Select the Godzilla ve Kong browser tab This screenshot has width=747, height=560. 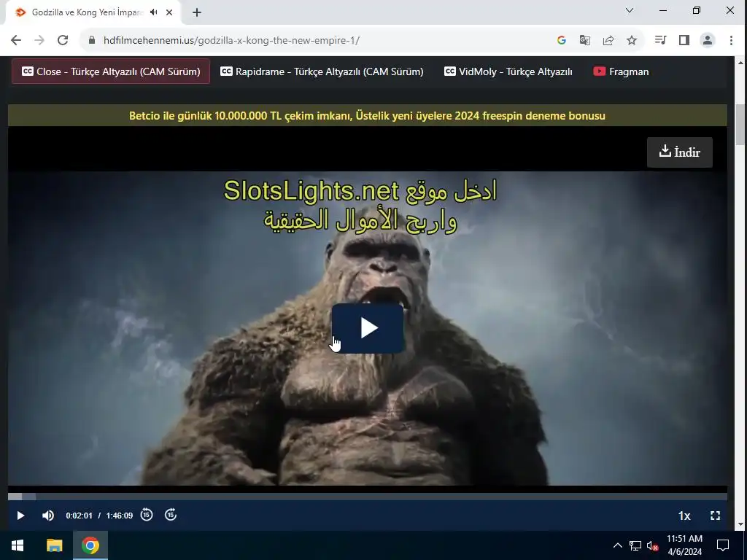(94, 12)
